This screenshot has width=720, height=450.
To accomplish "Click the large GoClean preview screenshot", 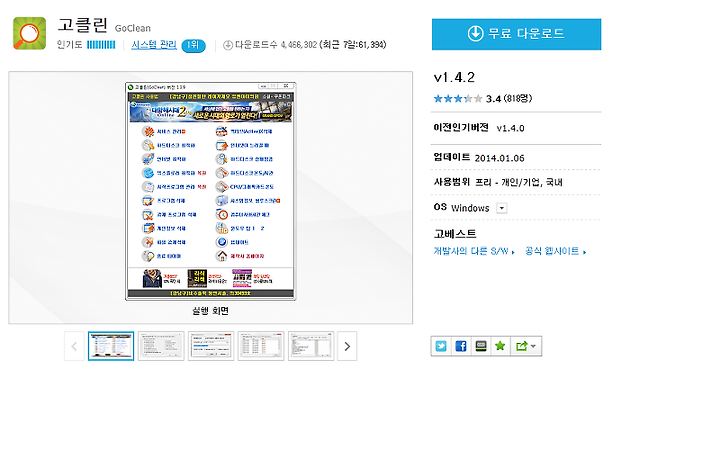I will tap(210, 191).
